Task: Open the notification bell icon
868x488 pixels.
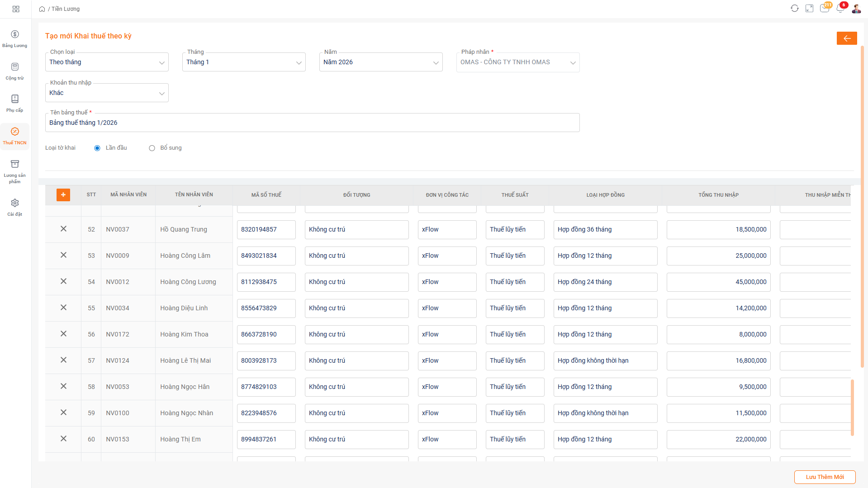Action: point(840,9)
